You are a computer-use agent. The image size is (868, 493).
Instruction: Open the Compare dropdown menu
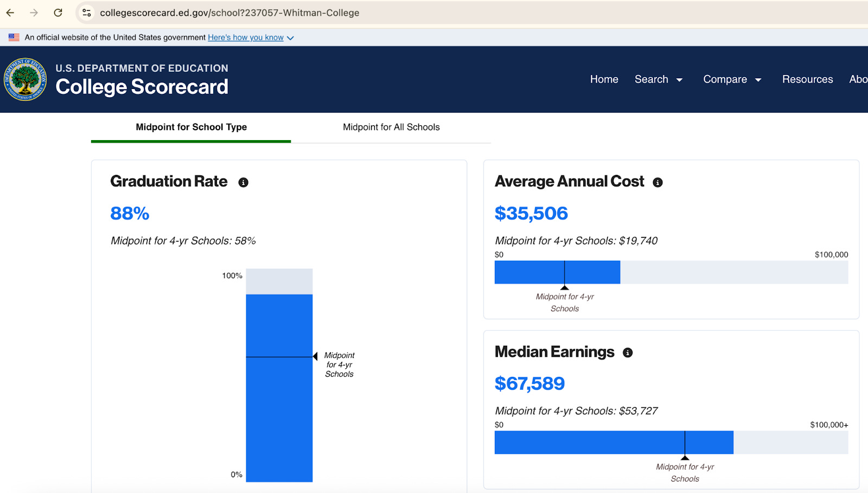click(x=732, y=79)
